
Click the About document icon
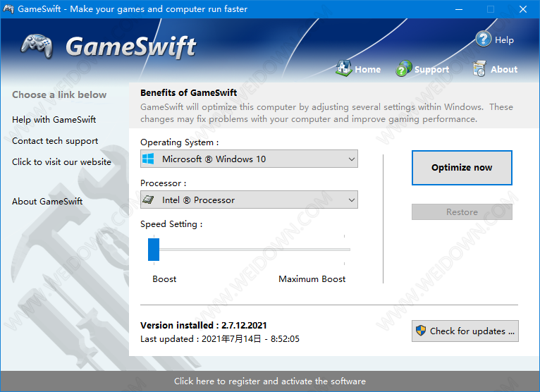click(x=479, y=68)
